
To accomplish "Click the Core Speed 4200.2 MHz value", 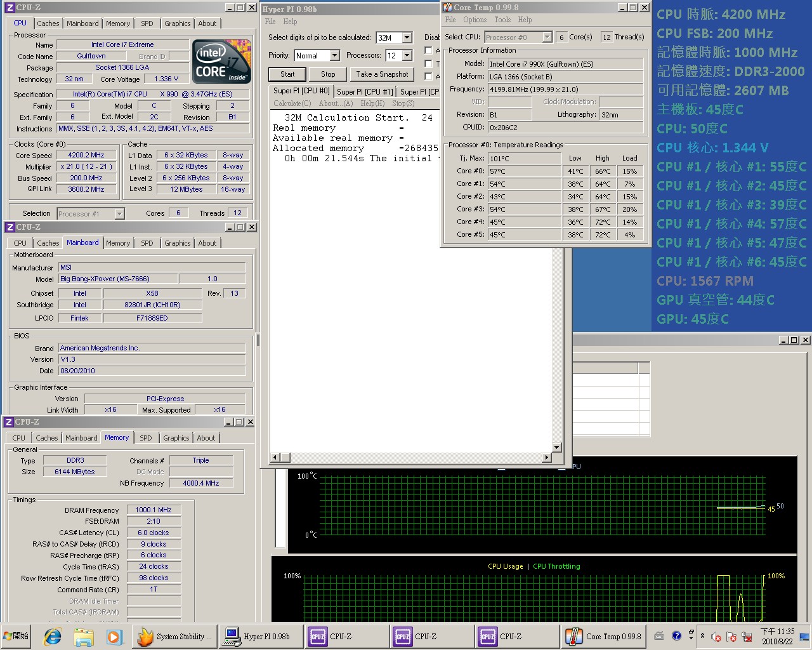I will click(86, 155).
